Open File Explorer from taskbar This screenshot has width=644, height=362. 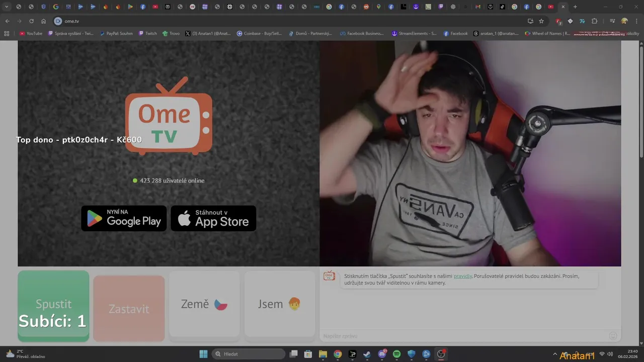coord(323,354)
